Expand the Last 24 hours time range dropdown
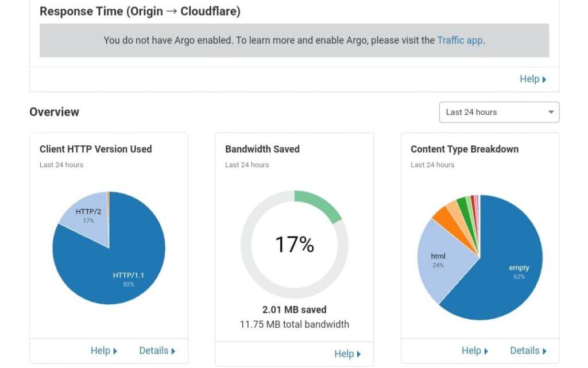The height and width of the screenshot is (368, 588). tap(499, 112)
